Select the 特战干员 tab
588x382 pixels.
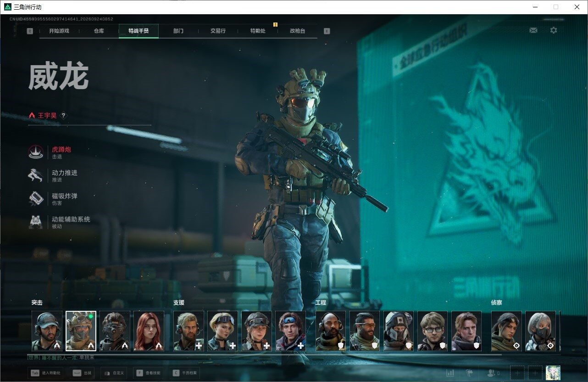pyautogui.click(x=139, y=31)
